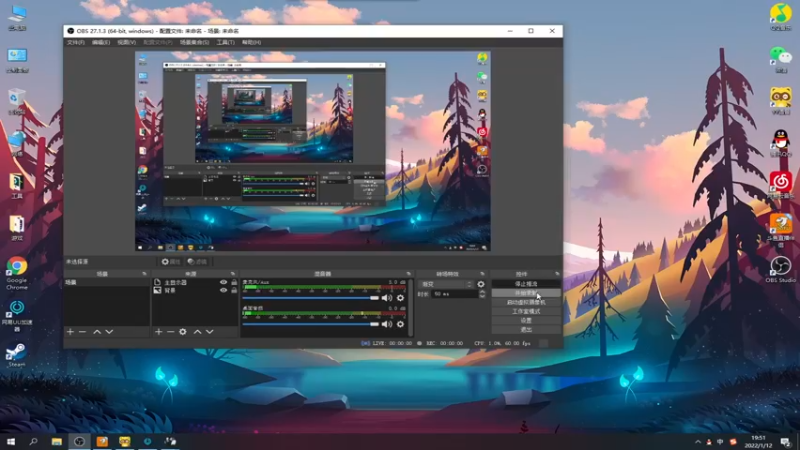Select the 背景 source row
Viewport: 800px width, 450px height.
[x=195, y=290]
